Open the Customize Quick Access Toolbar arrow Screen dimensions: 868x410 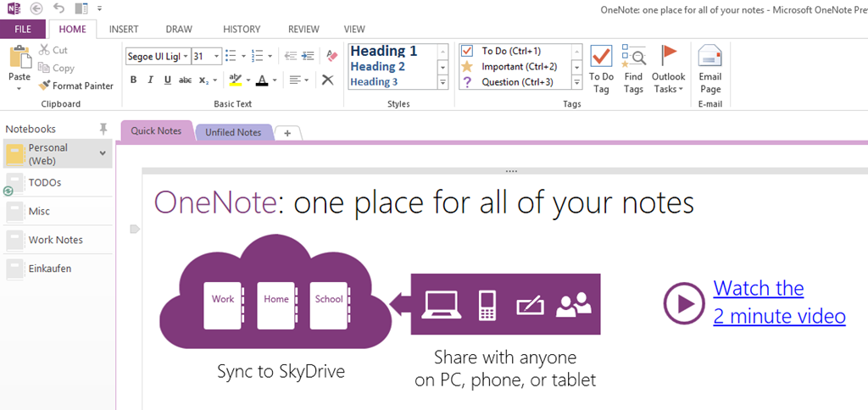tap(99, 8)
